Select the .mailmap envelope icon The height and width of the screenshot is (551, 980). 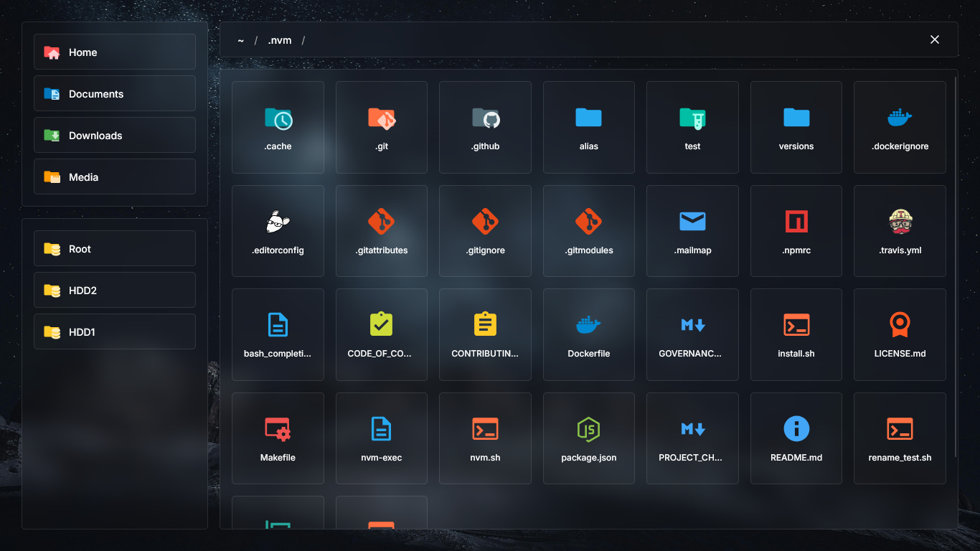coord(692,222)
